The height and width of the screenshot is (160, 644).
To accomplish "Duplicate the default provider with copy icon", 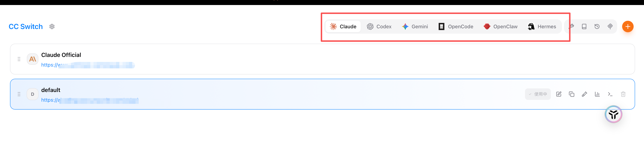I will [x=571, y=94].
